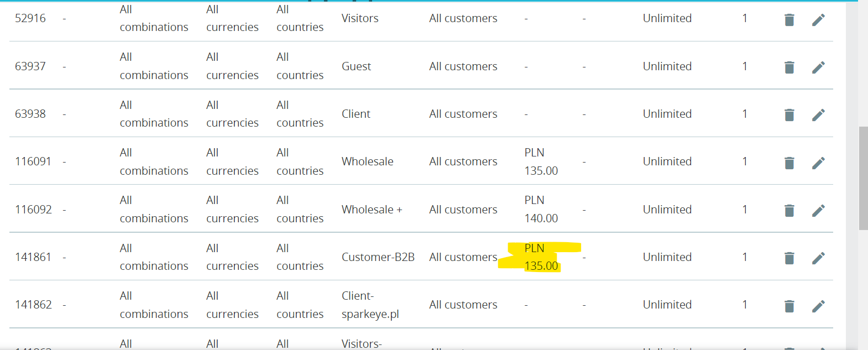Edit specific price row 116092
Image resolution: width=868 pixels, height=350 pixels.
pos(819,211)
